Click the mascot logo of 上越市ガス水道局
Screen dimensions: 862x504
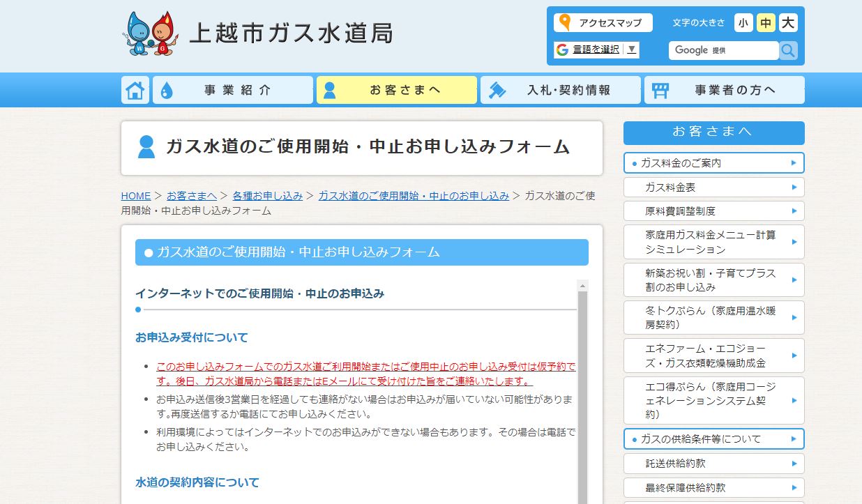coord(152,33)
